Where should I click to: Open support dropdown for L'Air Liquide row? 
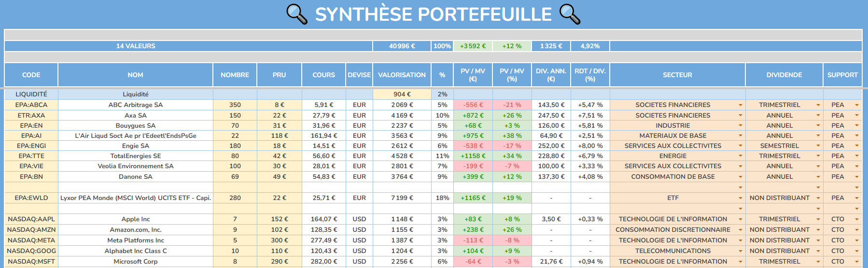pos(857,136)
